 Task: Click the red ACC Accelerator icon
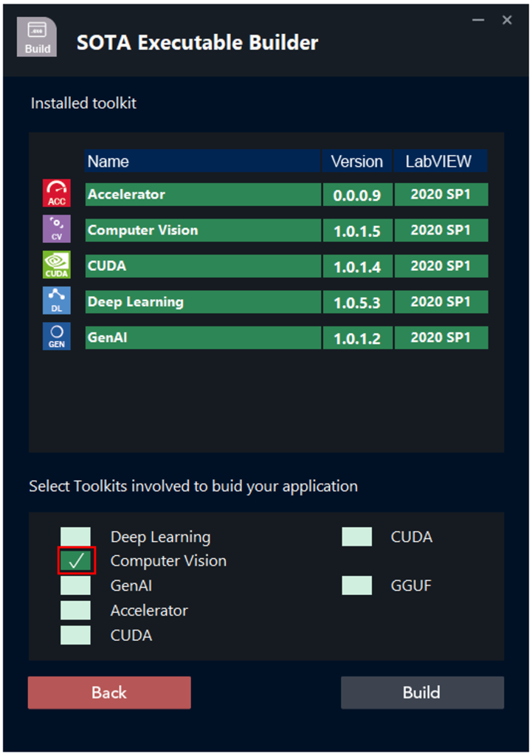56,193
